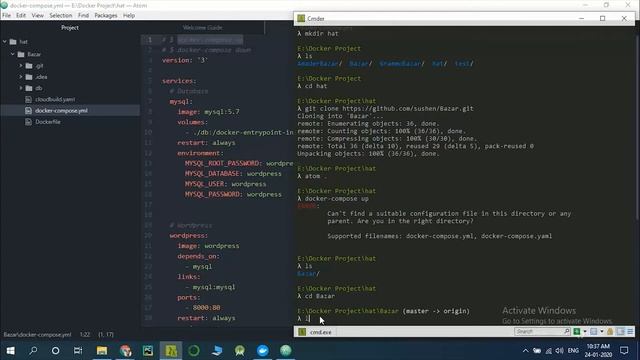Click the 'version: 3' line in editor
Screen dimensions: 640x360
tap(184, 60)
